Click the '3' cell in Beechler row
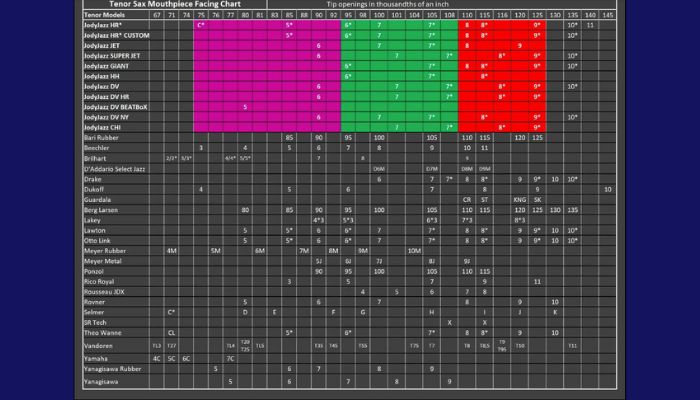Viewport: 700px width, 400px height. 201,148
